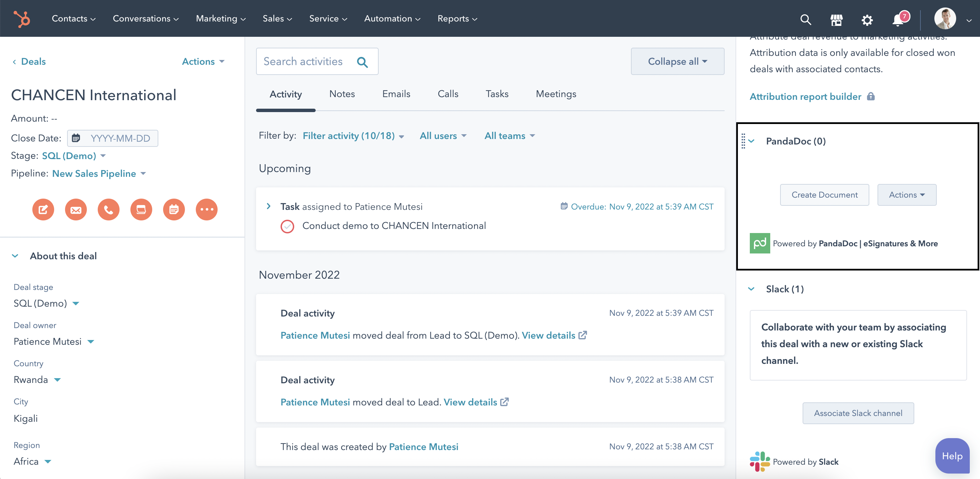Open the Conversations menu
980x479 pixels.
click(x=146, y=19)
